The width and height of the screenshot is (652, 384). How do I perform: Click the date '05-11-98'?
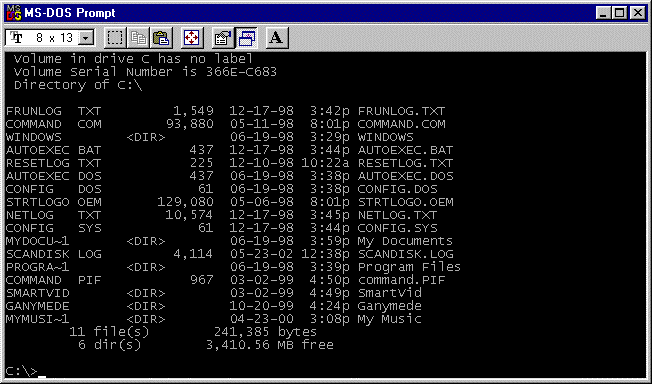click(262, 124)
